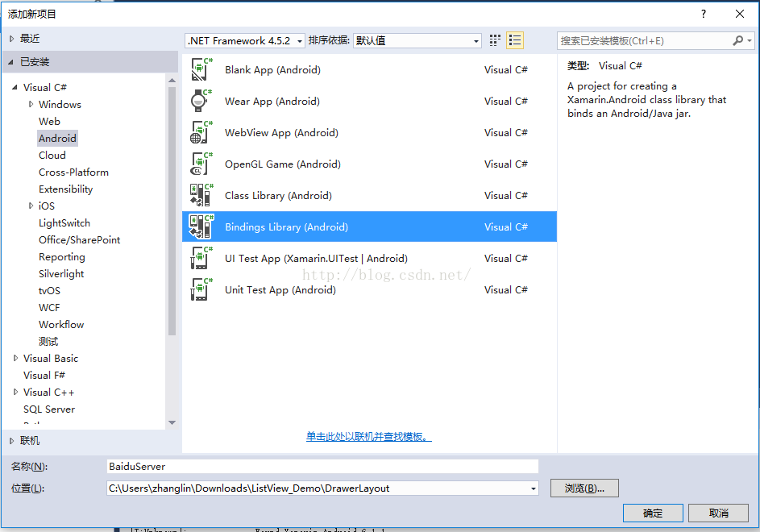The width and height of the screenshot is (760, 532).
Task: Switch to small icons grid view
Action: (495, 40)
